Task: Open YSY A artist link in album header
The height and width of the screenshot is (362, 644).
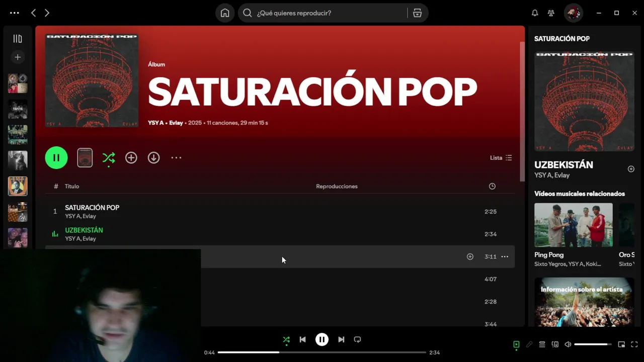Action: [x=156, y=123]
